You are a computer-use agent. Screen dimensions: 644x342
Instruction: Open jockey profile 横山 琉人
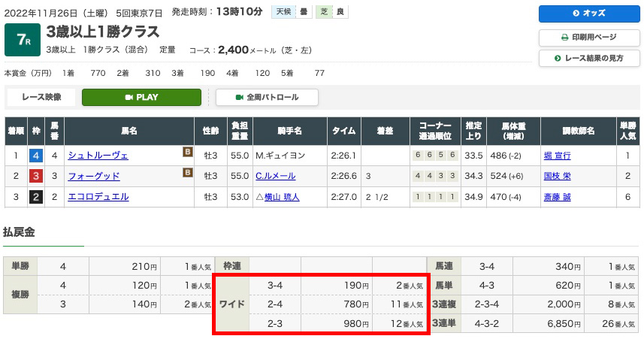(281, 197)
